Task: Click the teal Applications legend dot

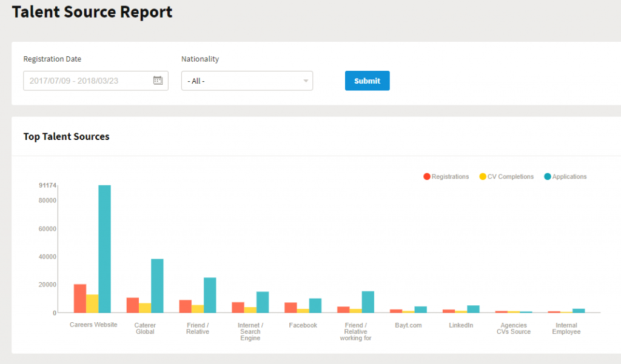Action: click(x=548, y=177)
